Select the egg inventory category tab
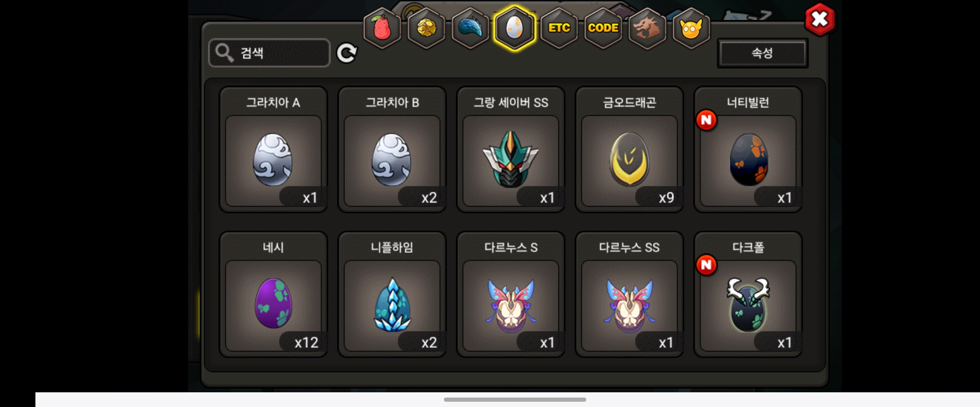The width and height of the screenshot is (980, 407). [x=514, y=28]
